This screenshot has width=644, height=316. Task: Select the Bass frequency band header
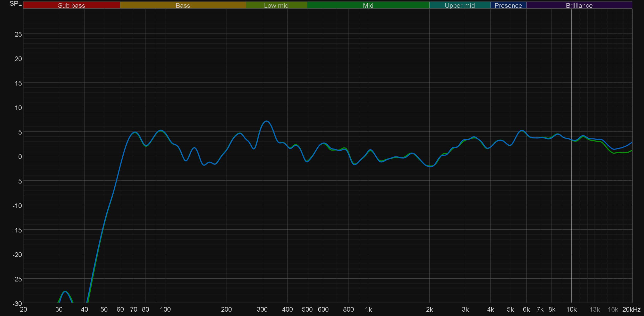pos(183,5)
